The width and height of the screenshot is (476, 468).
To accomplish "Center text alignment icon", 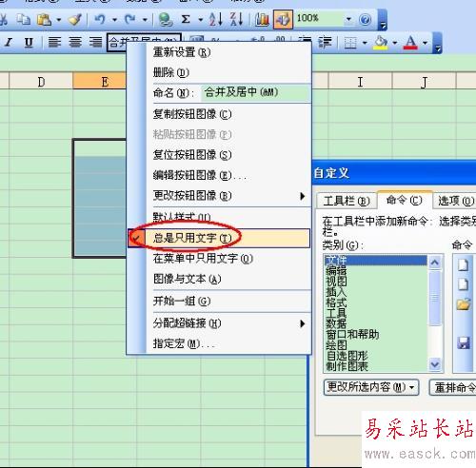I will pyautogui.click(x=75, y=42).
